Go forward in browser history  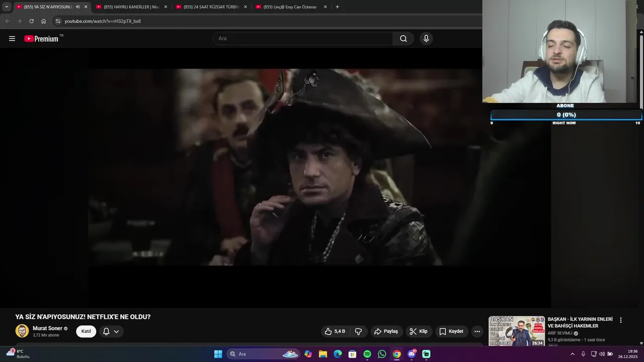(19, 21)
